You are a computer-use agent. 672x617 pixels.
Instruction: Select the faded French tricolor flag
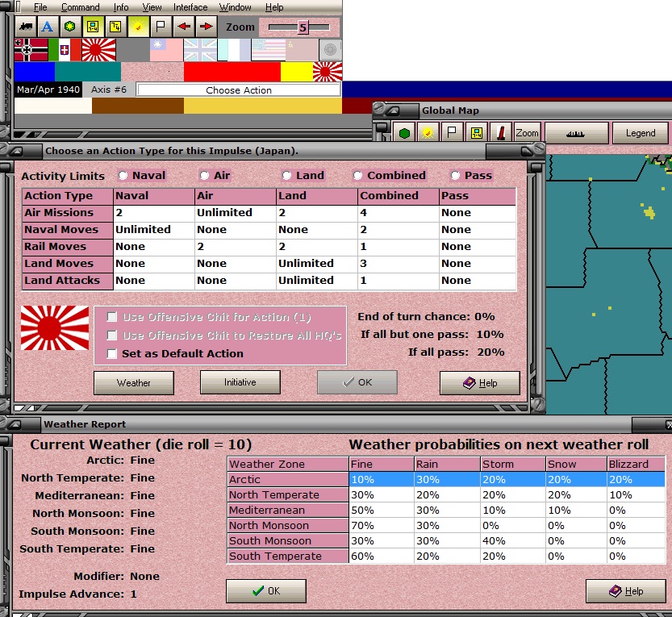pyautogui.click(x=234, y=50)
